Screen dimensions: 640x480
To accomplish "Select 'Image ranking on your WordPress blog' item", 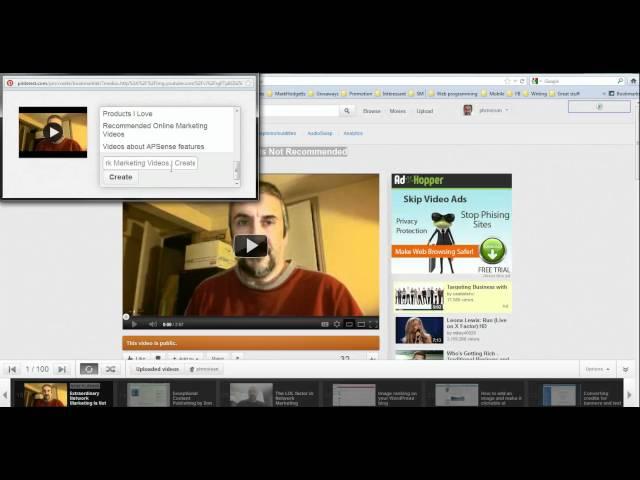I will point(373,395).
